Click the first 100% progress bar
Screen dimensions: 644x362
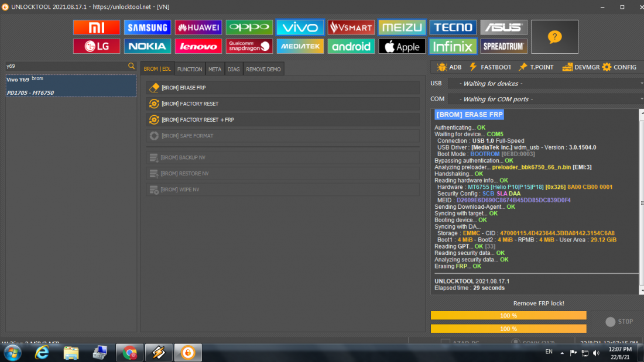tap(508, 315)
